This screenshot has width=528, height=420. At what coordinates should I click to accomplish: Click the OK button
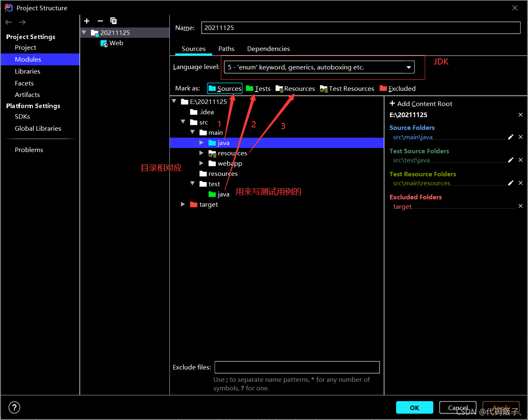click(x=415, y=407)
